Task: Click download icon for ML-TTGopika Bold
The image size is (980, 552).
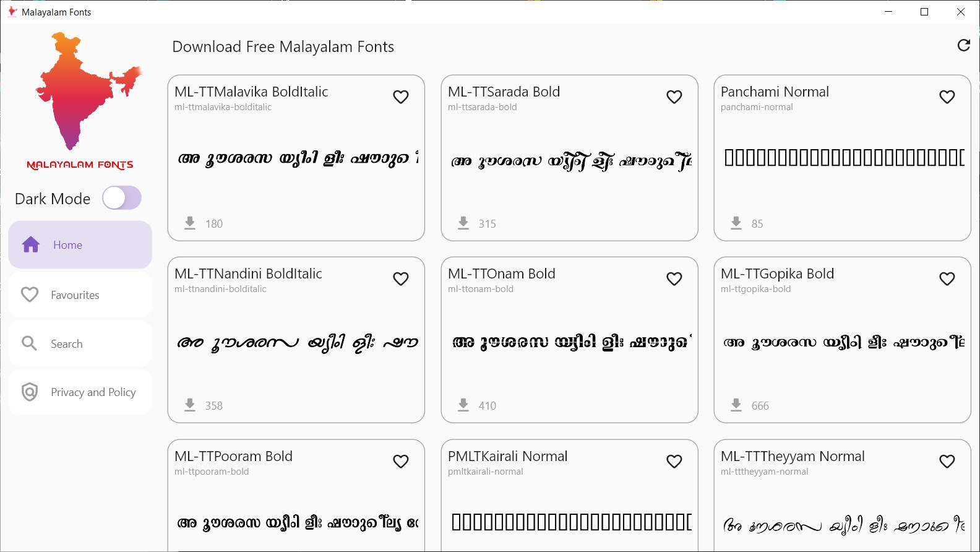Action: click(x=736, y=405)
